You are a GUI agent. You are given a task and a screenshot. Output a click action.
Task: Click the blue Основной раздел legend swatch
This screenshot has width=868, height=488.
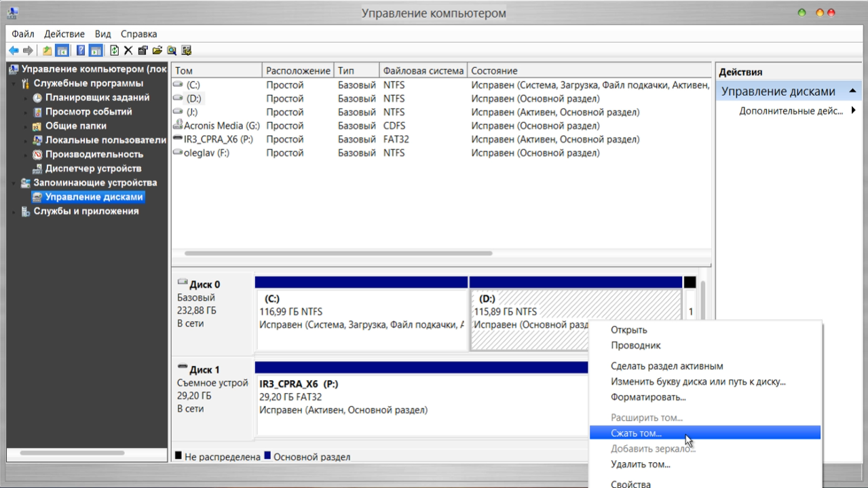(267, 456)
